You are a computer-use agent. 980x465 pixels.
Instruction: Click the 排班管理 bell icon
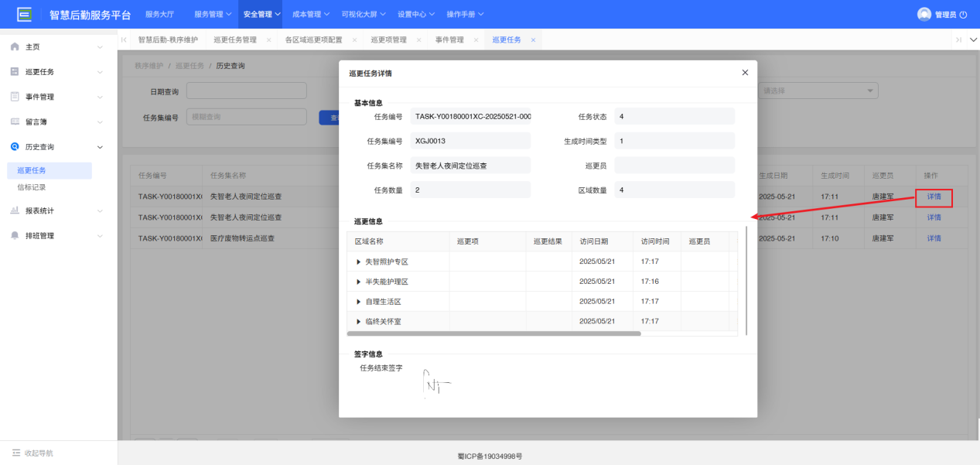pyautogui.click(x=15, y=235)
